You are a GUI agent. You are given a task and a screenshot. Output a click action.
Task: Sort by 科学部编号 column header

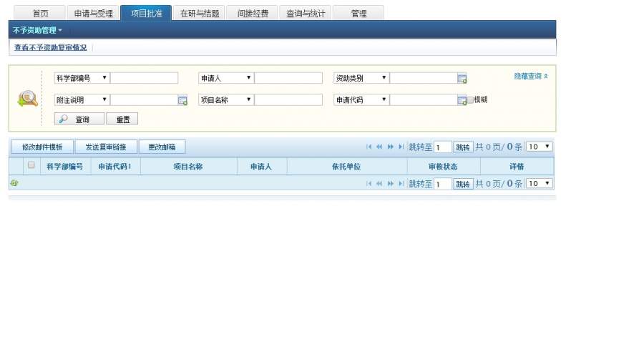[65, 166]
